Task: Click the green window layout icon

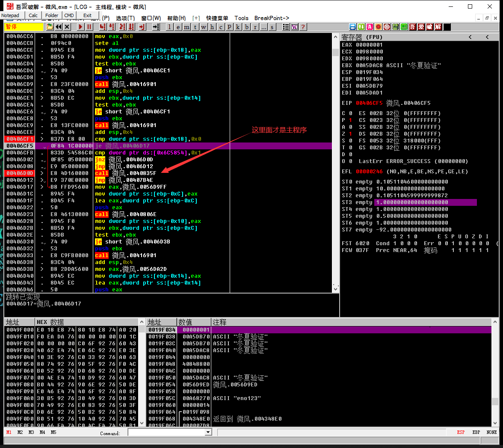Action: coord(404,27)
